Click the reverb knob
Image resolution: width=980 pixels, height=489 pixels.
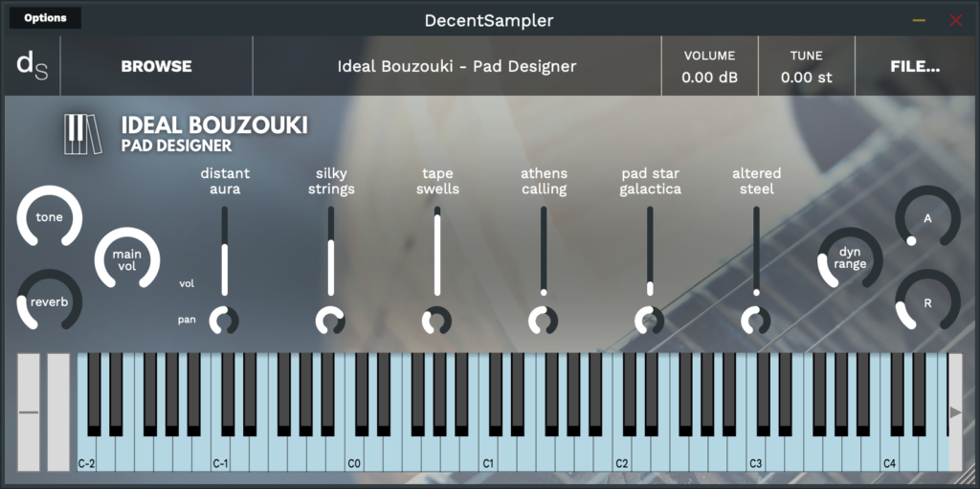pos(50,301)
